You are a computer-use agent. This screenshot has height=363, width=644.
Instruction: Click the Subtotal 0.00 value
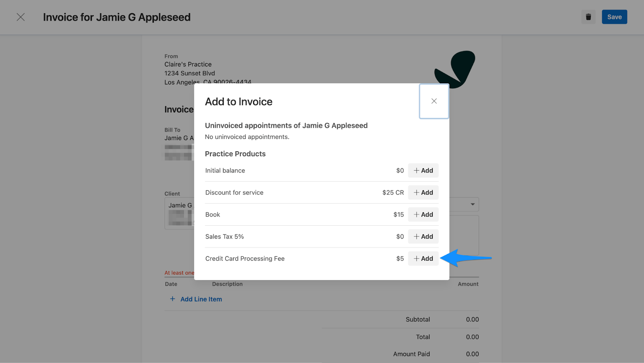coord(472,320)
